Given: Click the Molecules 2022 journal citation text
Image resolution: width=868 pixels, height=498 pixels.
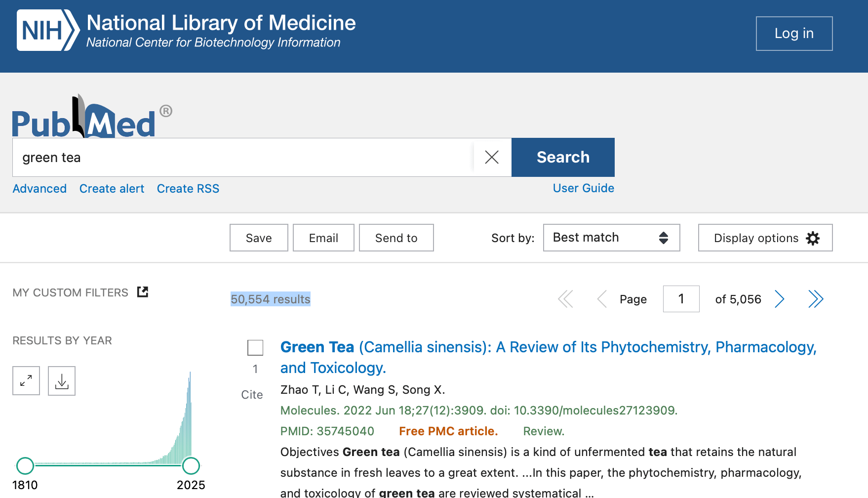Looking at the screenshot, I should pos(479,411).
